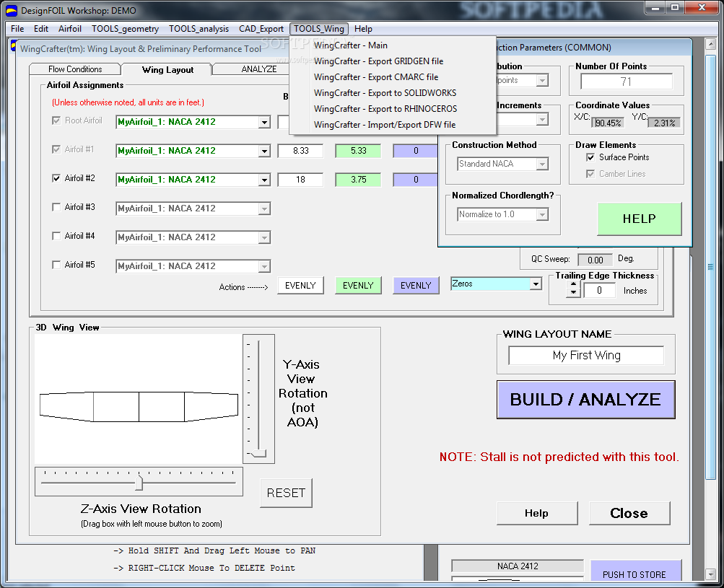Screen dimensions: 724x588
Task: Uncheck Surface Points under Draw Elements
Action: tap(590, 157)
